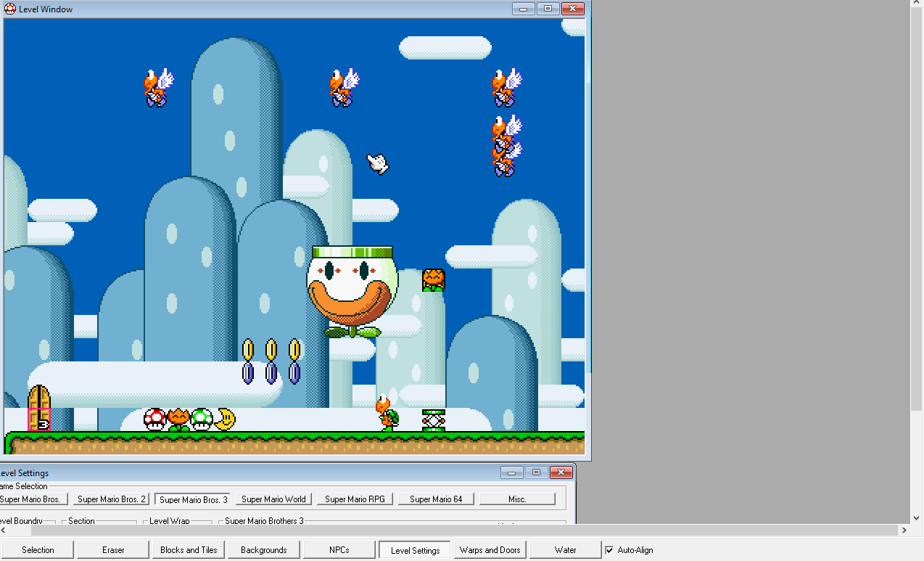Open the Blocks and Tiles panel

[x=189, y=550]
